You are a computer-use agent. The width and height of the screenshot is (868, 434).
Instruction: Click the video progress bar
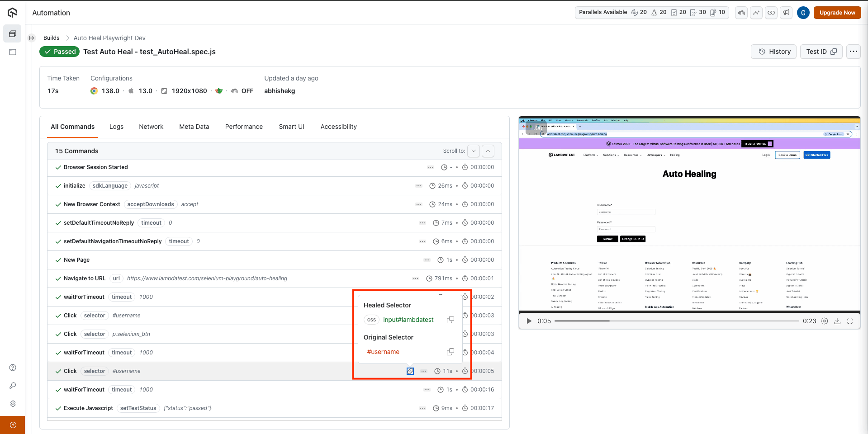676,321
